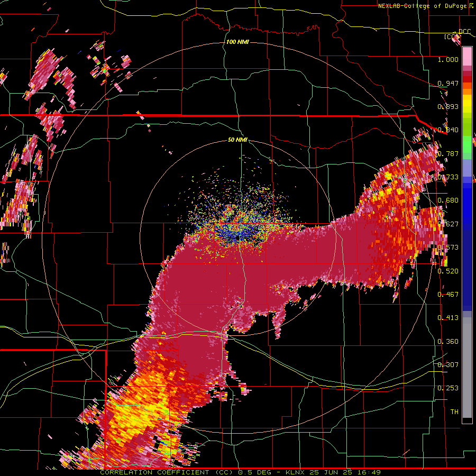The image size is (476, 476).
Task: Select the 0.467 scale value
Action: 448,295
